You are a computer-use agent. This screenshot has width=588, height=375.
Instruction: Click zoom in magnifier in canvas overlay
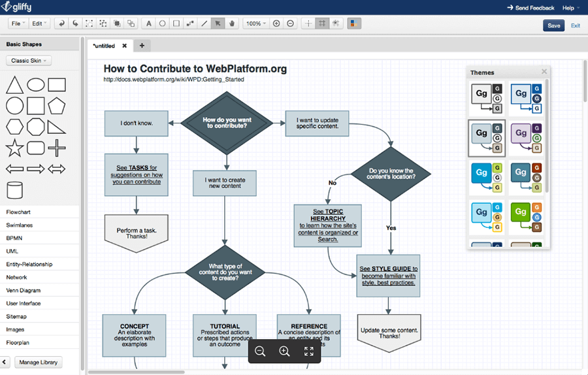pos(284,351)
